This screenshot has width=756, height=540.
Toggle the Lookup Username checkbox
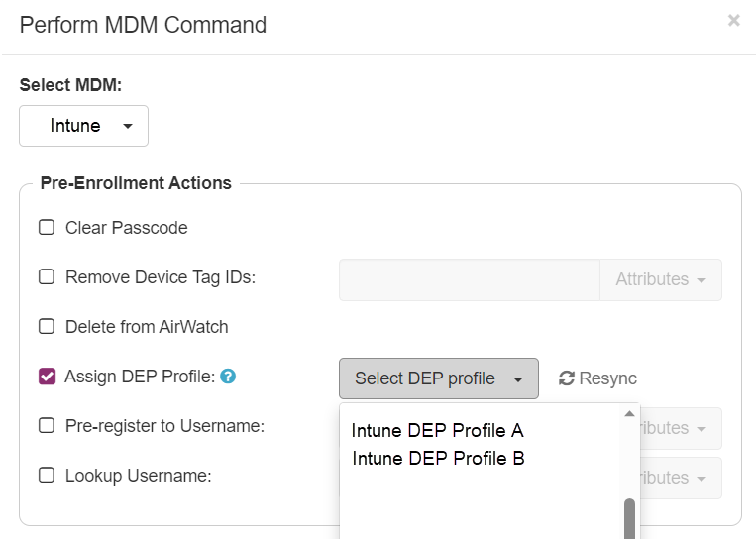47,475
